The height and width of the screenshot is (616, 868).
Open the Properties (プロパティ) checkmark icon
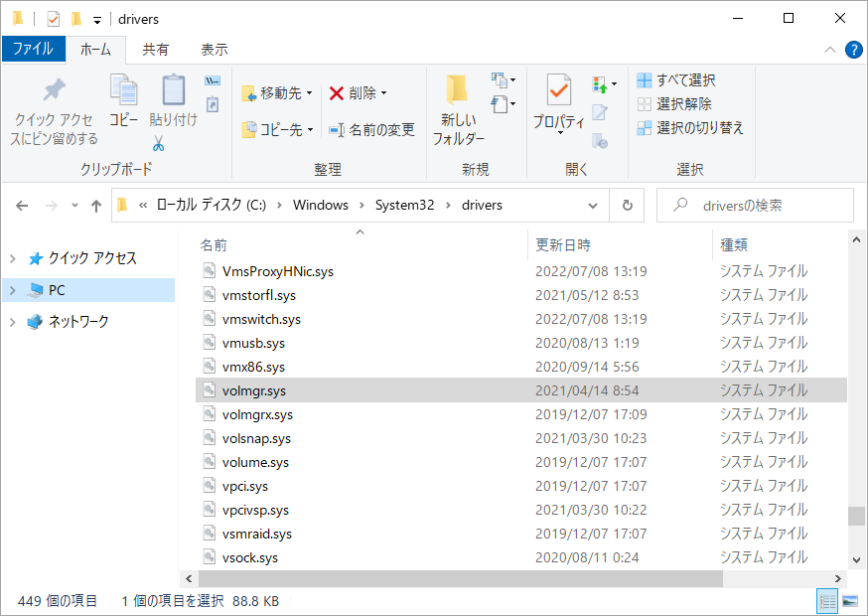click(x=558, y=89)
